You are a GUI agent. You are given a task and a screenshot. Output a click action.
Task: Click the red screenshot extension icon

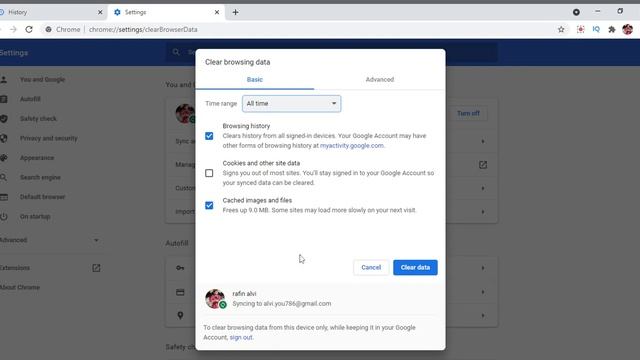(x=580, y=29)
